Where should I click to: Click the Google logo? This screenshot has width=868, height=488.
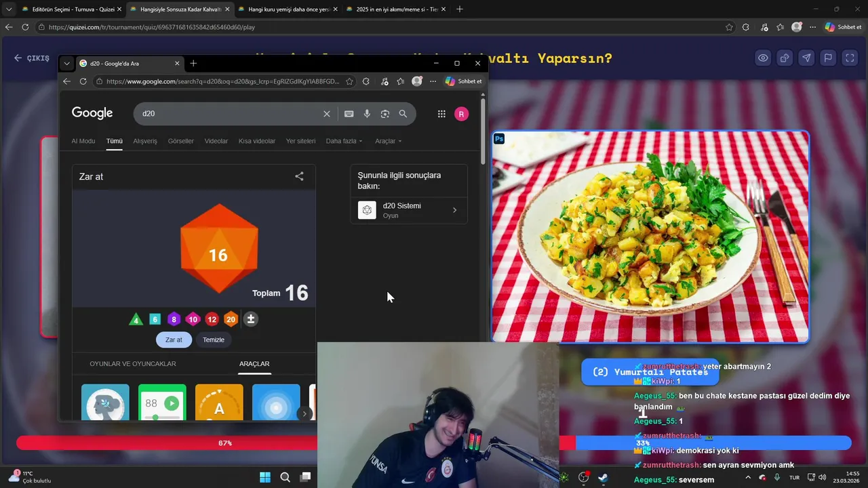click(92, 113)
